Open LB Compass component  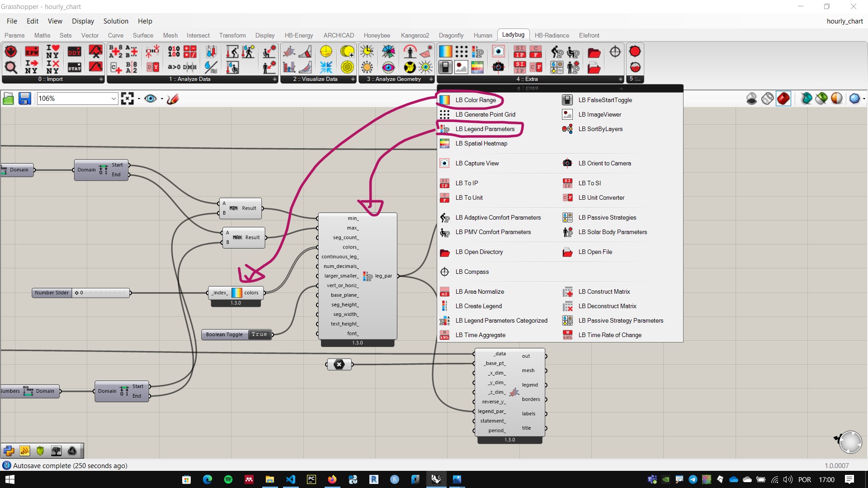pos(472,271)
